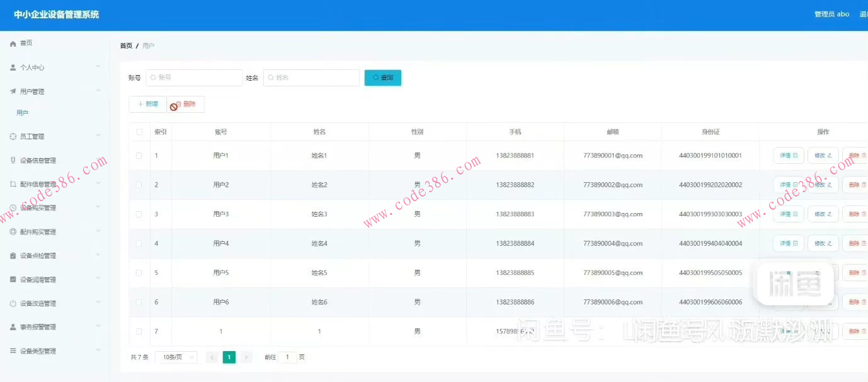Check the row for 用户3

(x=139, y=214)
